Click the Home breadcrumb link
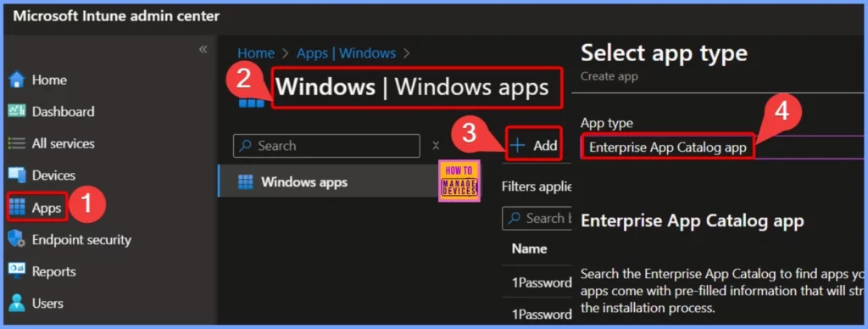 256,53
